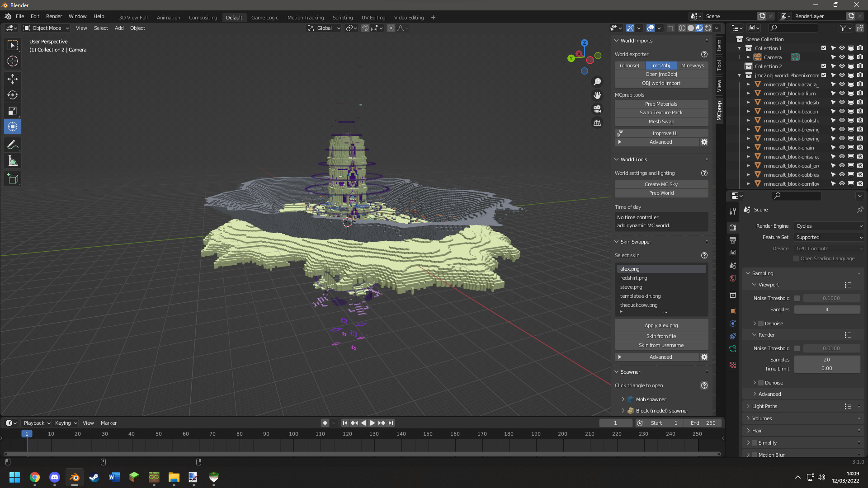
Task: Expand the Mob spawner section
Action: click(x=623, y=399)
